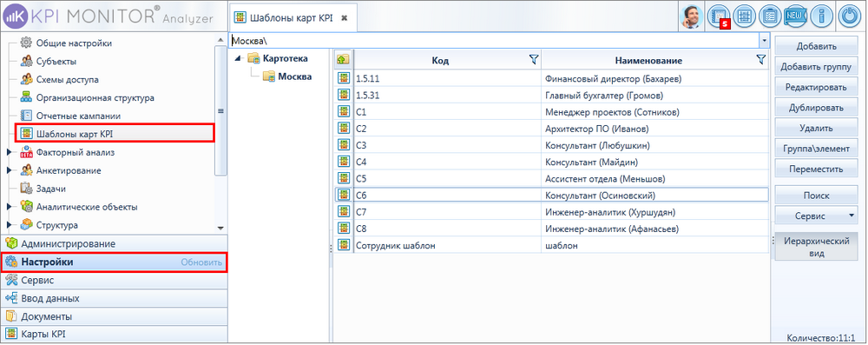Open the Сервис button dropdown arrow
Screen dimensions: 868x345
[851, 216]
